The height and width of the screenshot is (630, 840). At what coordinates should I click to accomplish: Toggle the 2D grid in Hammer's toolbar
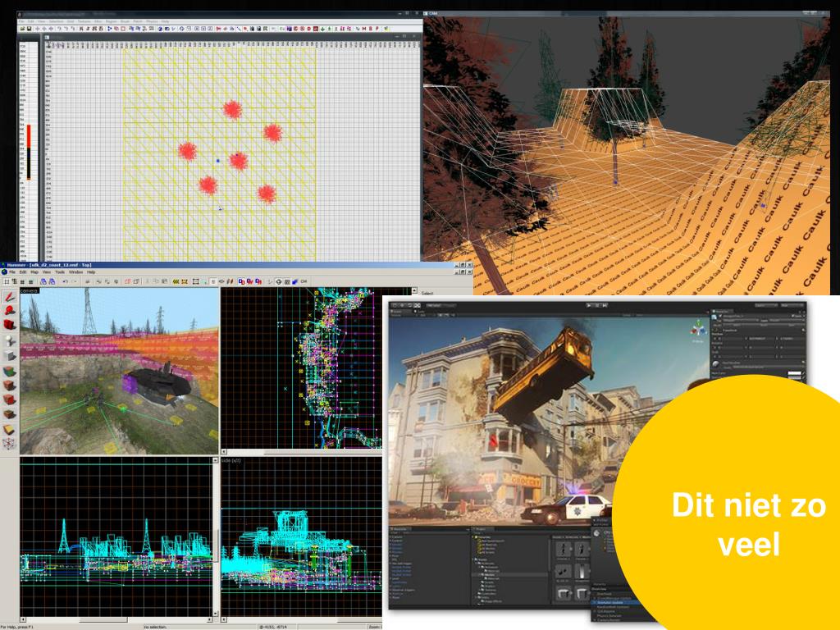[7, 281]
